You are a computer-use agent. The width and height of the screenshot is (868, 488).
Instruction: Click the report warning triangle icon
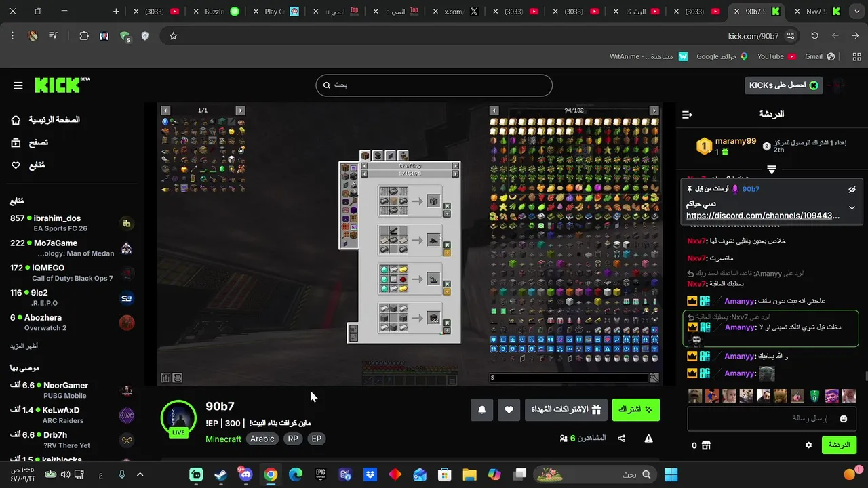(x=648, y=439)
